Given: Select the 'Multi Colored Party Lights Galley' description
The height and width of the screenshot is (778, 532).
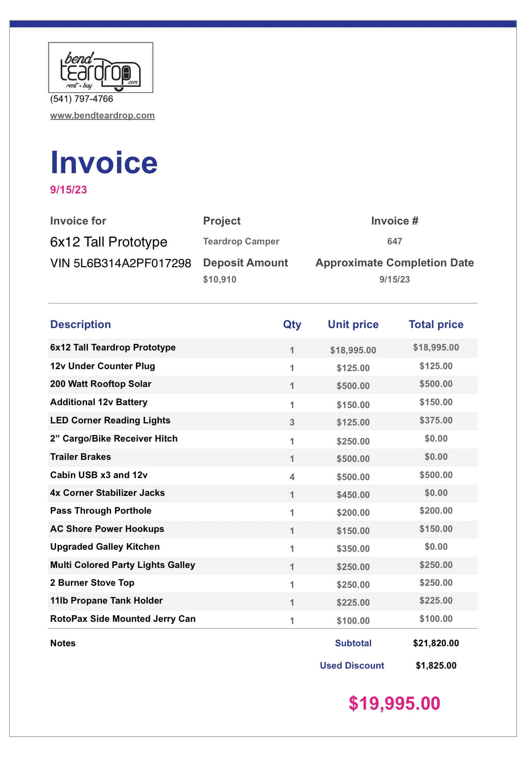Looking at the screenshot, I should (x=123, y=565).
